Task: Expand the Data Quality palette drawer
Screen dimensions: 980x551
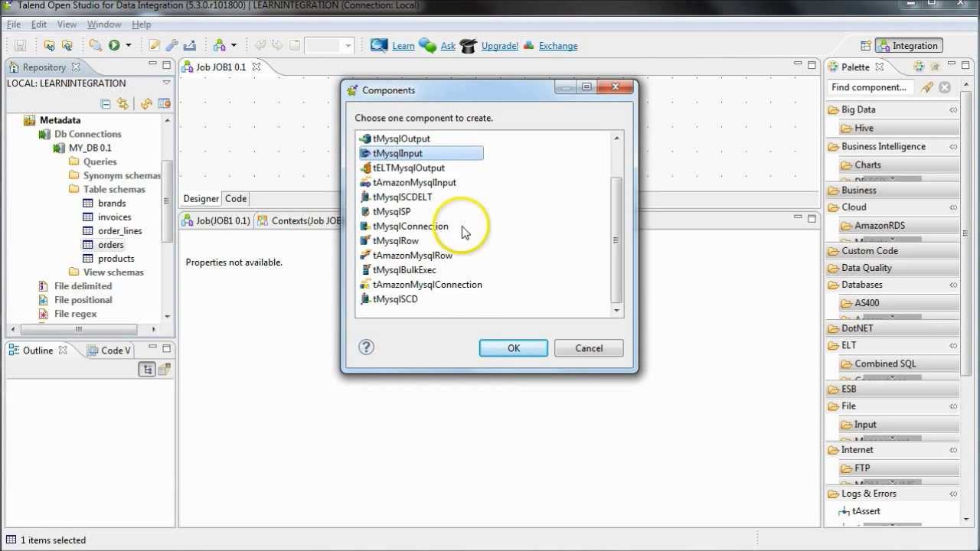Action: pyautogui.click(x=893, y=268)
